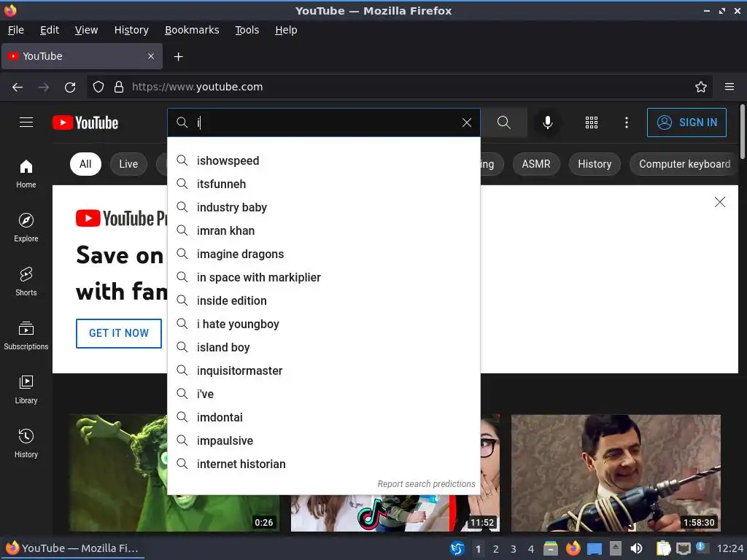747x560 pixels.
Task: Select the Live filter chip
Action: tap(128, 164)
